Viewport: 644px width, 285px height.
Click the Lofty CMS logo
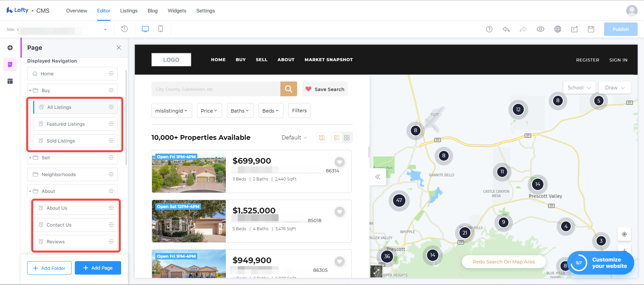pyautogui.click(x=28, y=10)
